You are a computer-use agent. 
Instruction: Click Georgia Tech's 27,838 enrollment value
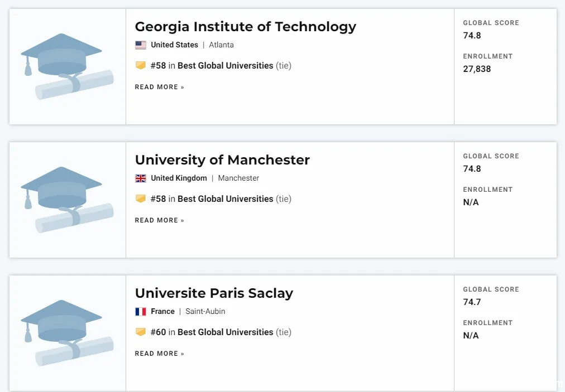[477, 69]
